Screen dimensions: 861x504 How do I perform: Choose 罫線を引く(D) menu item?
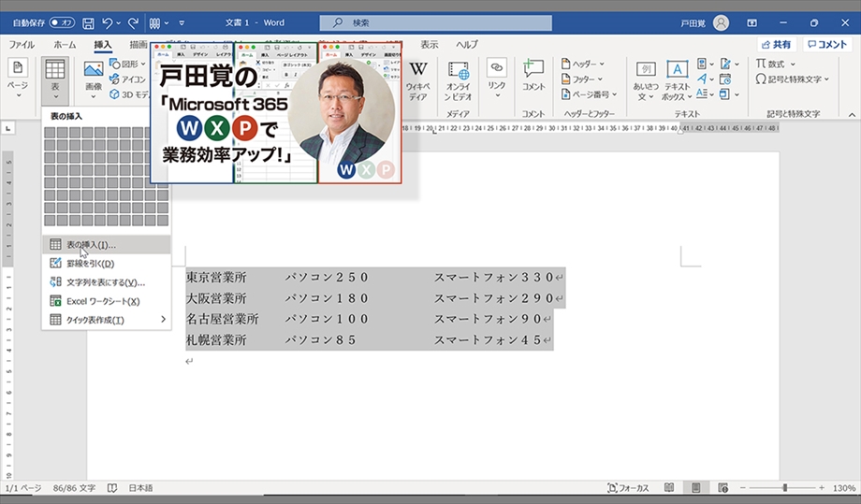[x=107, y=264]
